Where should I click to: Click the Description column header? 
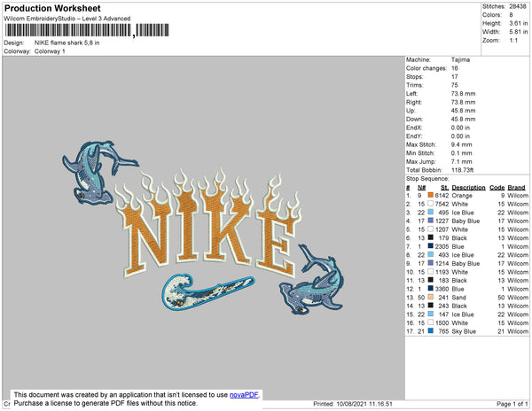[468, 188]
